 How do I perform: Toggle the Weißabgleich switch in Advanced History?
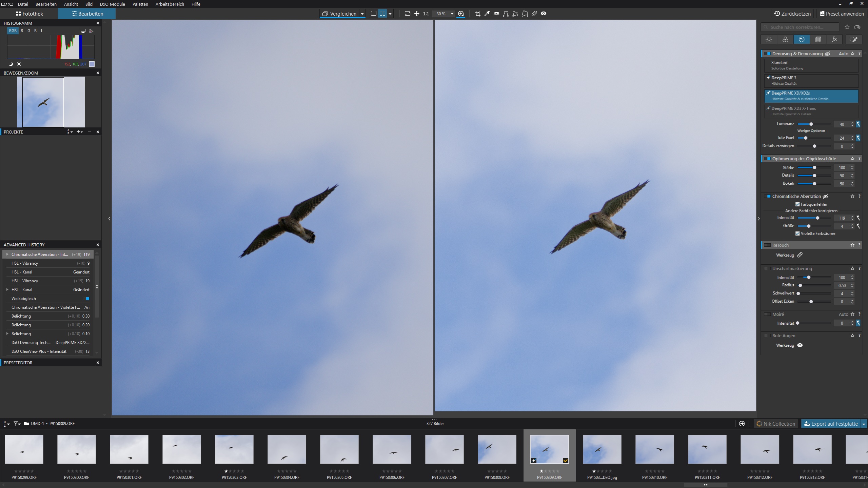86,299
